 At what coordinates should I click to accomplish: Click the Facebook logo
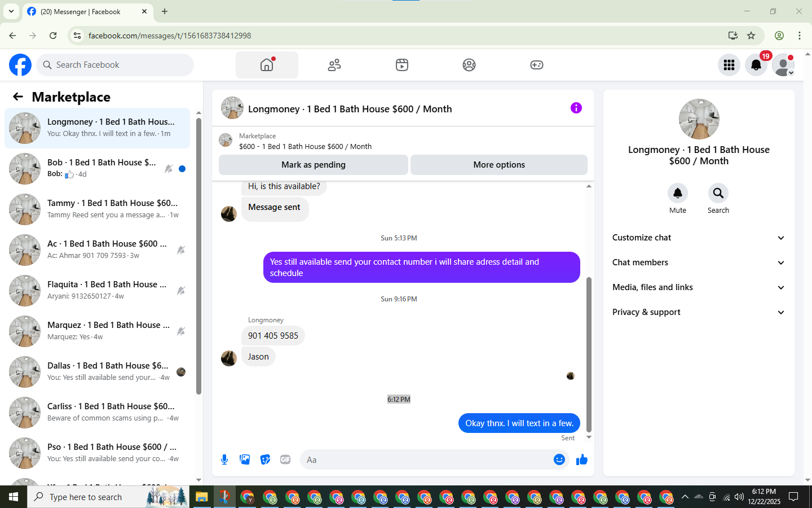(x=20, y=65)
